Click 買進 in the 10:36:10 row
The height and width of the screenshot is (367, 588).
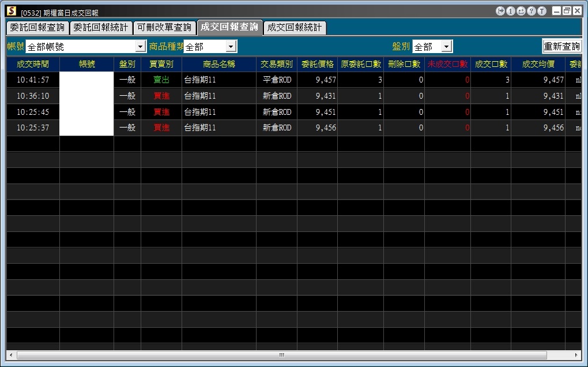click(161, 96)
